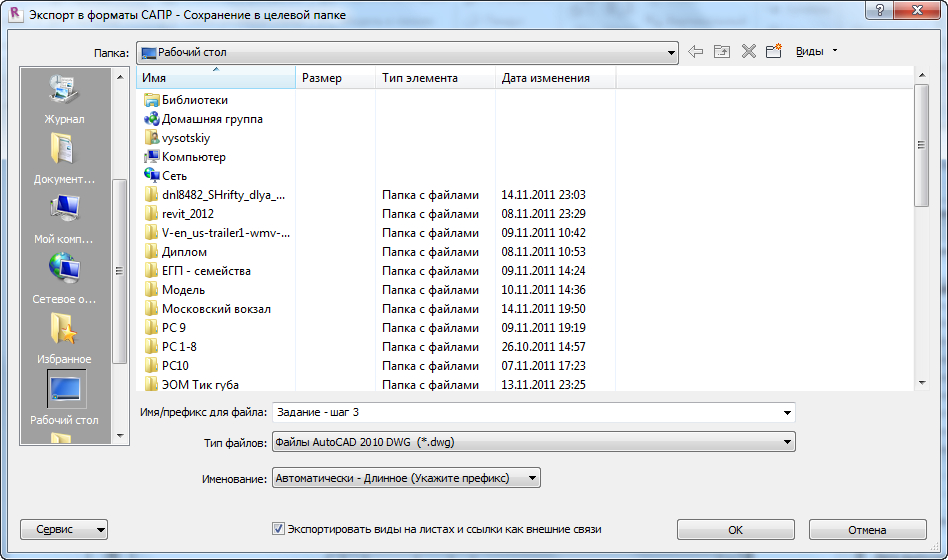Select the ЕГП - семейства folder
Screen dimensions: 948x560
(198, 271)
